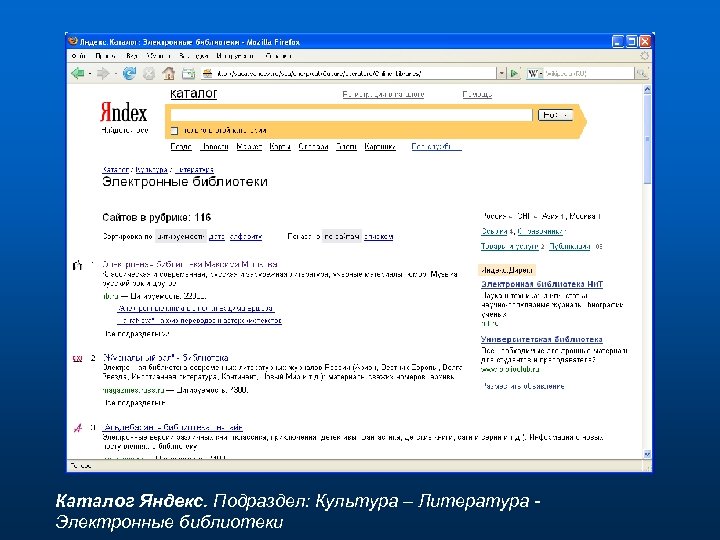720x540 pixels.
Task: Open the Инструменты menu
Action: pos(235,56)
